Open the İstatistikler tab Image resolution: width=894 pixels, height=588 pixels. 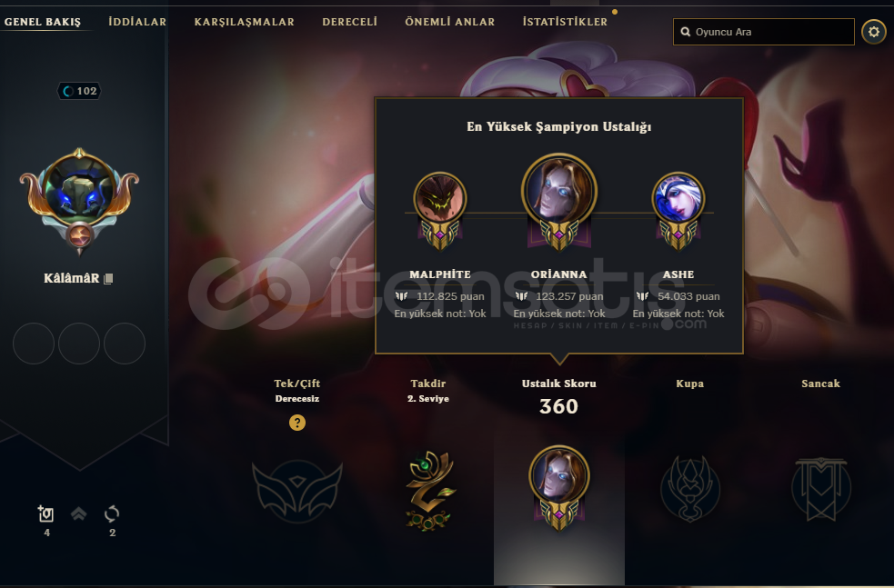coord(565,22)
